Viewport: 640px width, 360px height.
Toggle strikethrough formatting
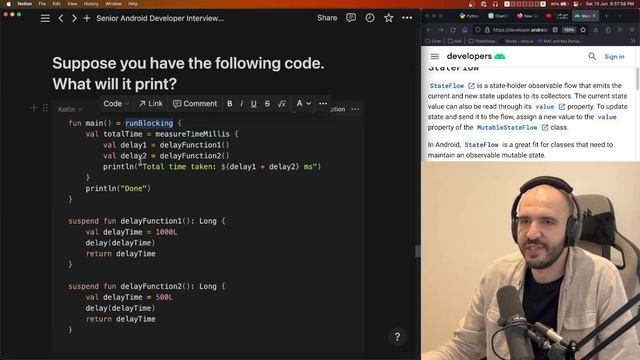tap(267, 104)
